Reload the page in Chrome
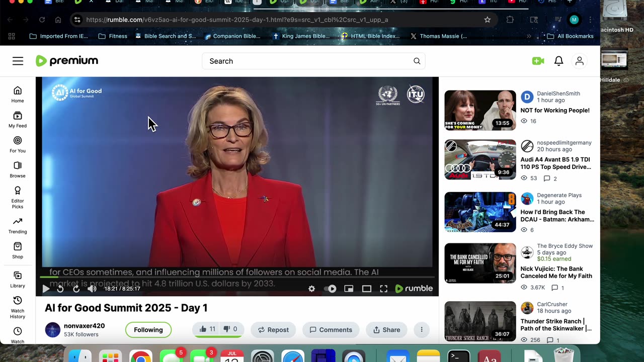Image resolution: width=644 pixels, height=362 pixels. tap(42, 20)
